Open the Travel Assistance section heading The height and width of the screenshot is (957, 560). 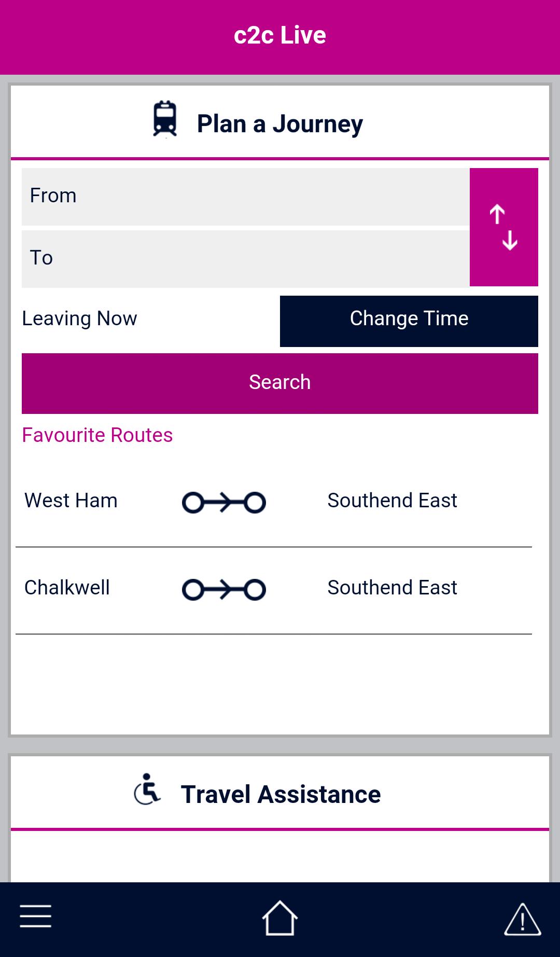[281, 794]
